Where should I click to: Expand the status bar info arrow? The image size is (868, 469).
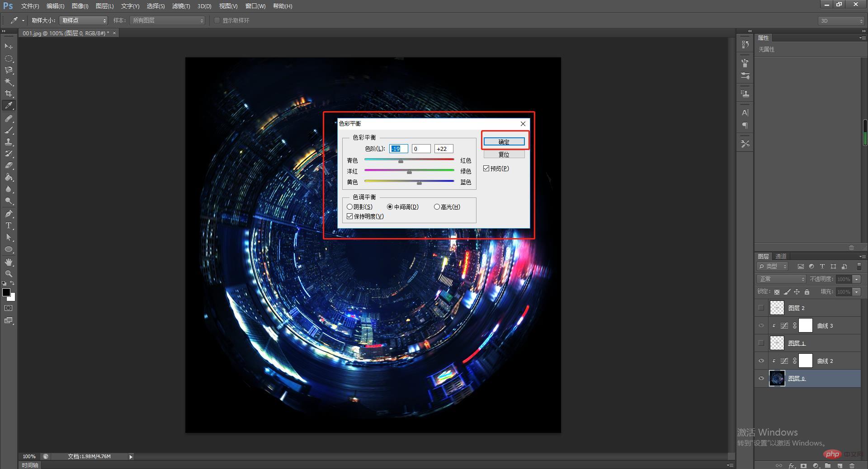[x=131, y=457]
